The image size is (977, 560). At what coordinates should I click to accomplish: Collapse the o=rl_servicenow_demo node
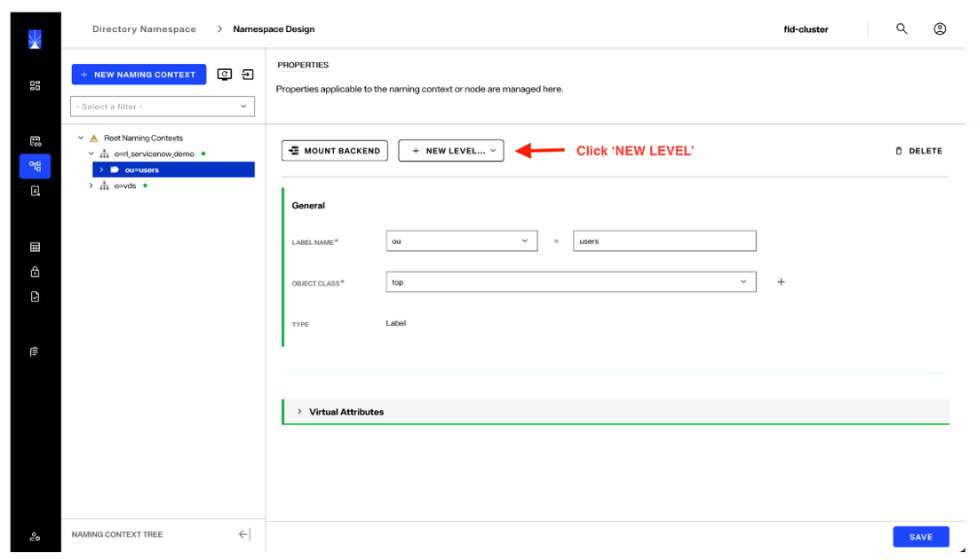point(91,154)
